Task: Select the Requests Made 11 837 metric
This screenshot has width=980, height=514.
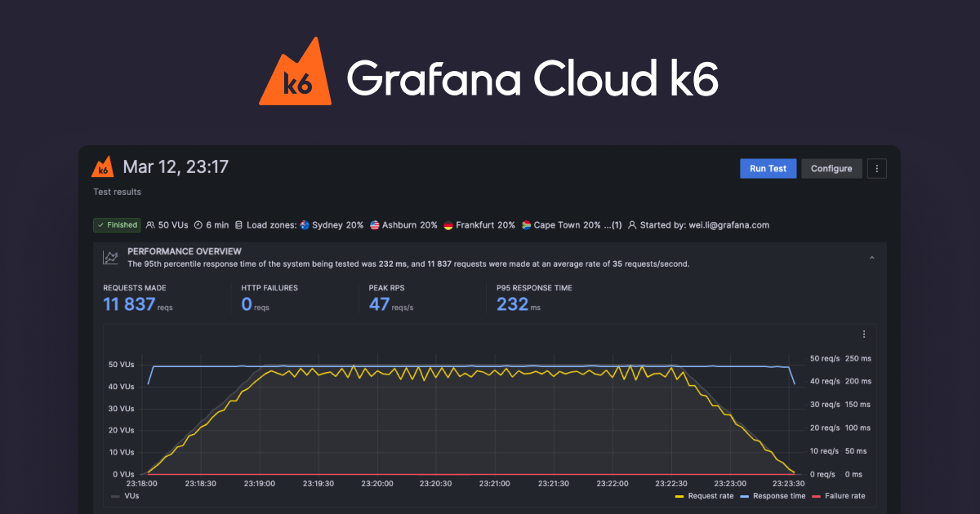Action: (129, 304)
